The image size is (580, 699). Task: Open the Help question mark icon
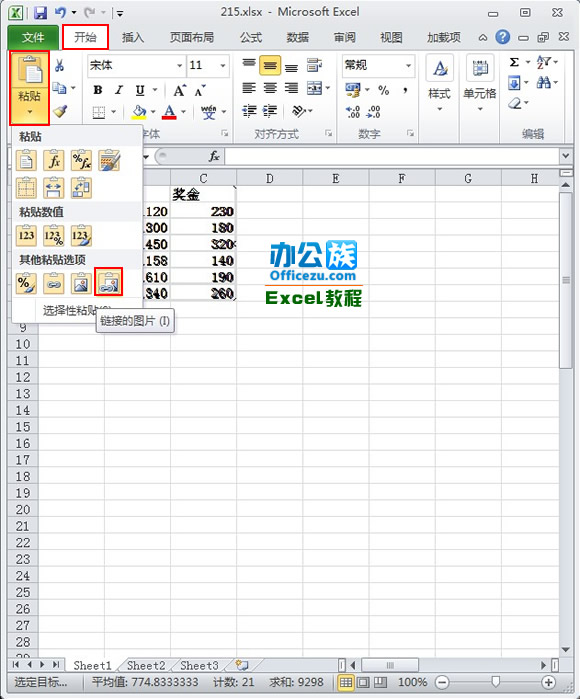click(503, 37)
